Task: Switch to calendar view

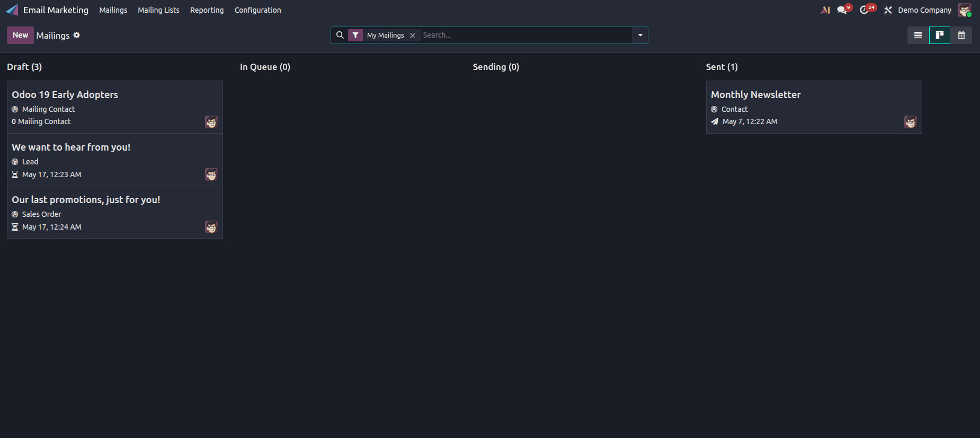Action: 961,35
